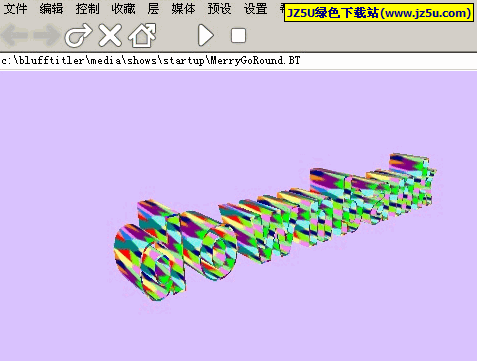Viewport: 477px width, 361px height.
Task: Go to the home show icon
Action: [143, 35]
